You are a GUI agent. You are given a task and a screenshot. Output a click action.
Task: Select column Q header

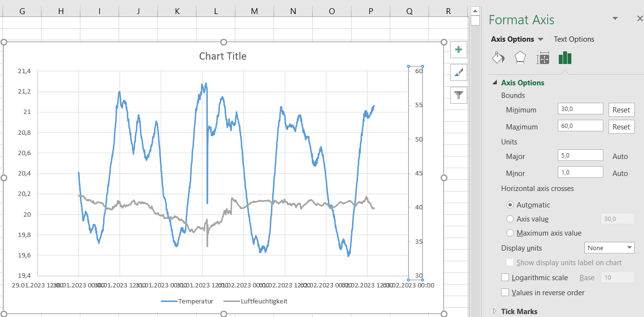coord(410,11)
